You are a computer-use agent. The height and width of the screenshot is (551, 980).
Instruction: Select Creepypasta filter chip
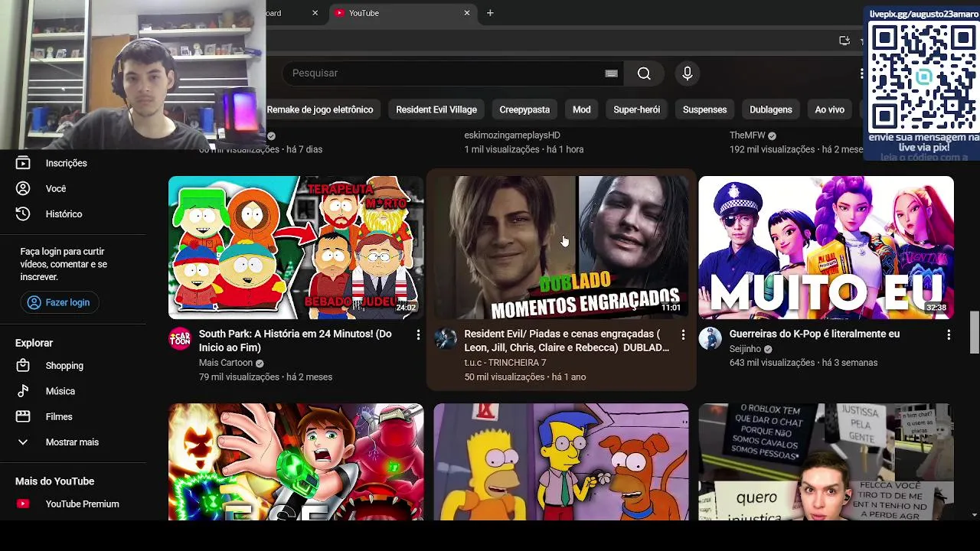(524, 109)
